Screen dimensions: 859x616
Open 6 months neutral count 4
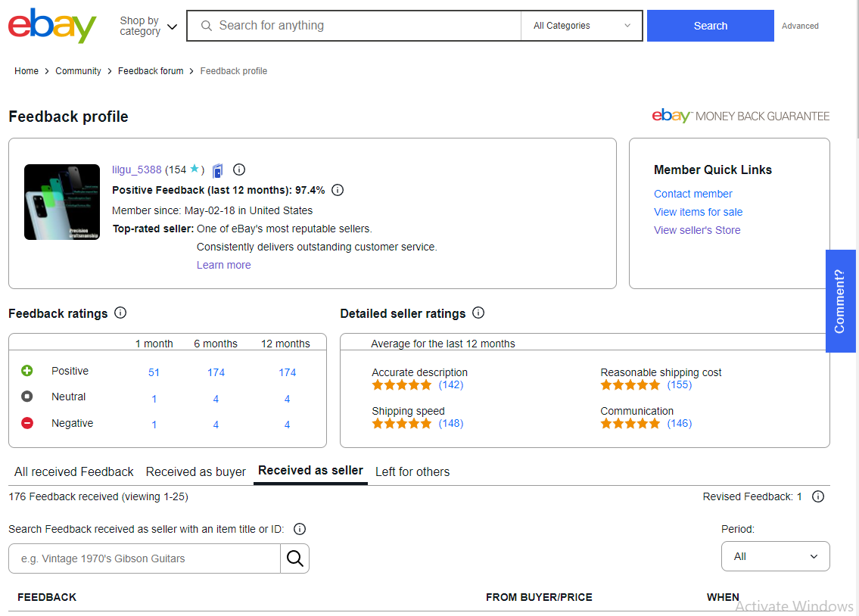point(216,399)
